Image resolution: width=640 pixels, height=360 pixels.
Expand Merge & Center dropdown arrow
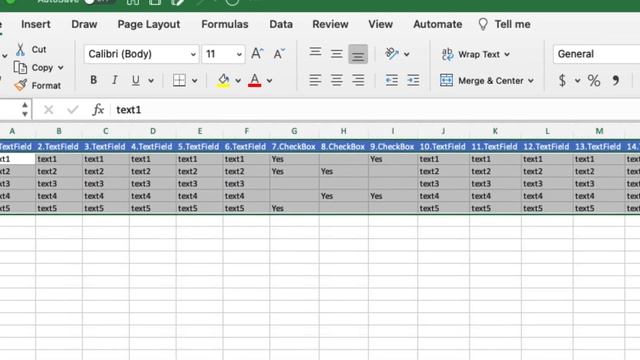531,81
